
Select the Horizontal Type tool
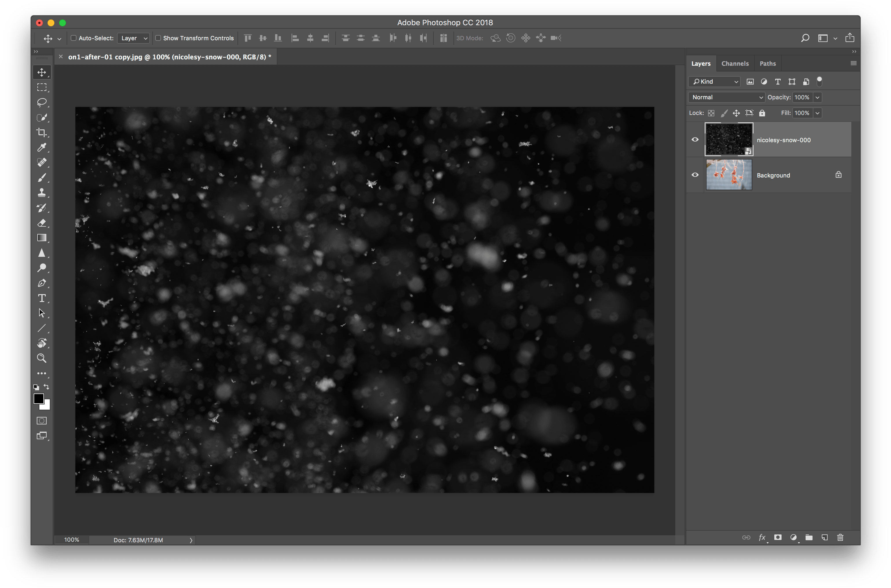tap(42, 298)
